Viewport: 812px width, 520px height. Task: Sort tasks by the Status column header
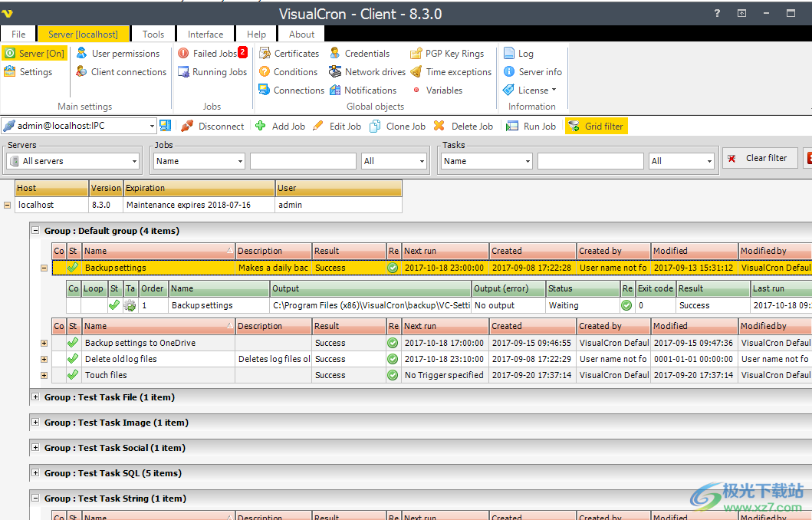(x=583, y=288)
